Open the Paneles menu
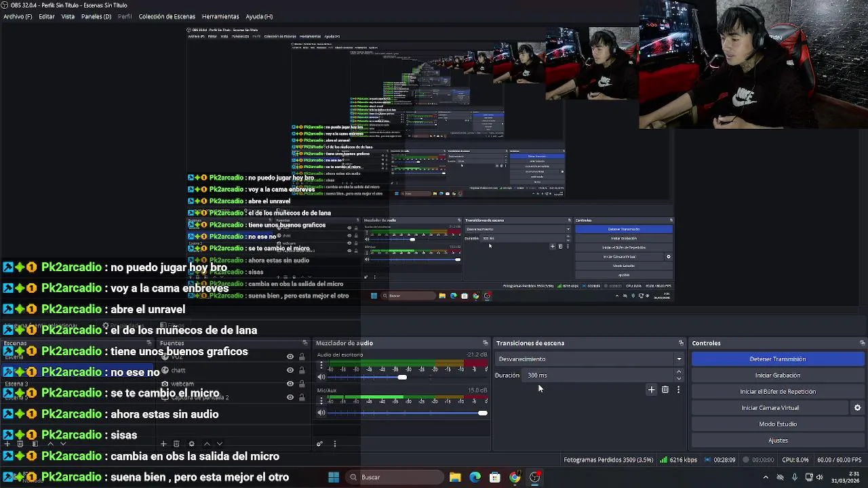Screen dimensions: 868x488 click(96, 16)
